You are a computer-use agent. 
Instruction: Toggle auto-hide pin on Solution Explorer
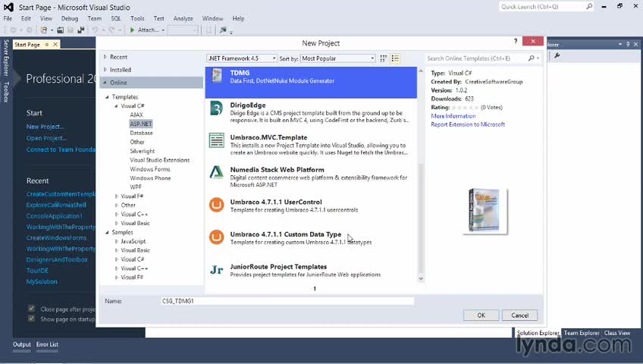(x=628, y=44)
